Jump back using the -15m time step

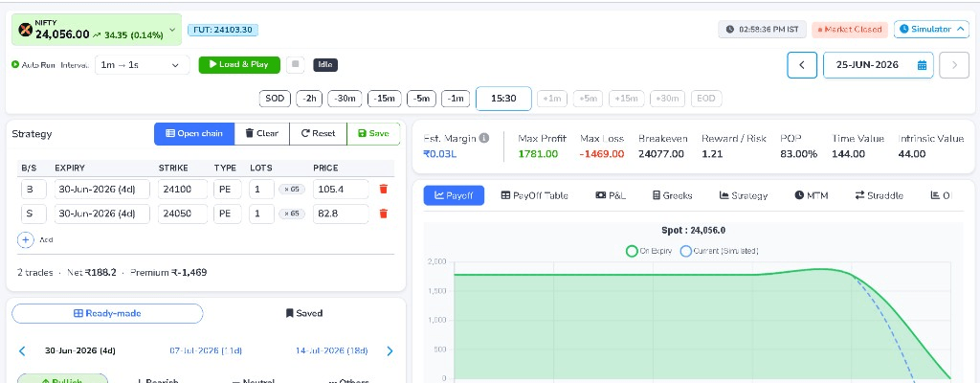pos(385,99)
